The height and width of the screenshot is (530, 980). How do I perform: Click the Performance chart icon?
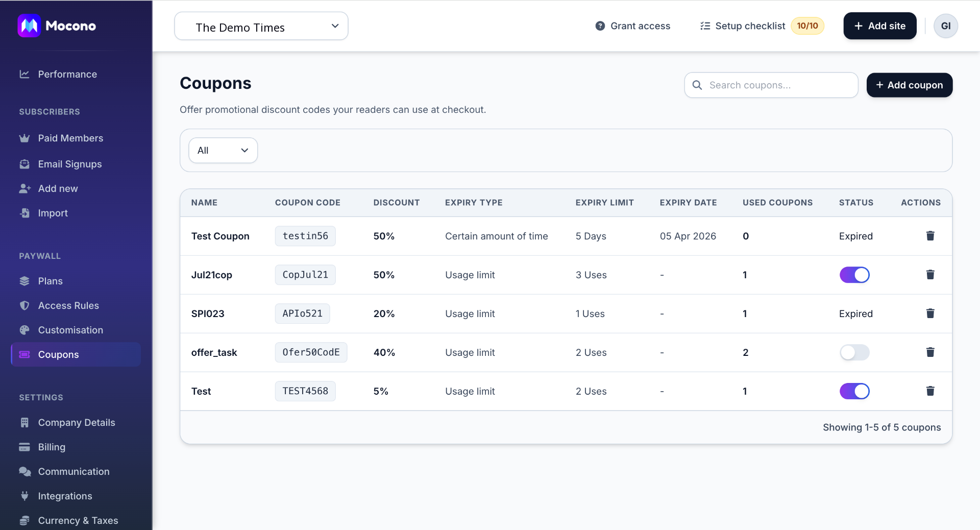[24, 74]
